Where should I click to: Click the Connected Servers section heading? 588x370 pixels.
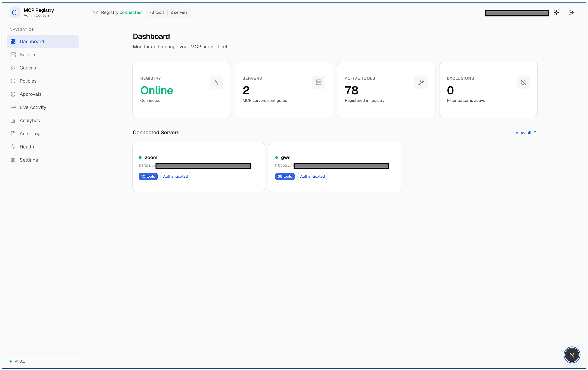[x=156, y=132]
